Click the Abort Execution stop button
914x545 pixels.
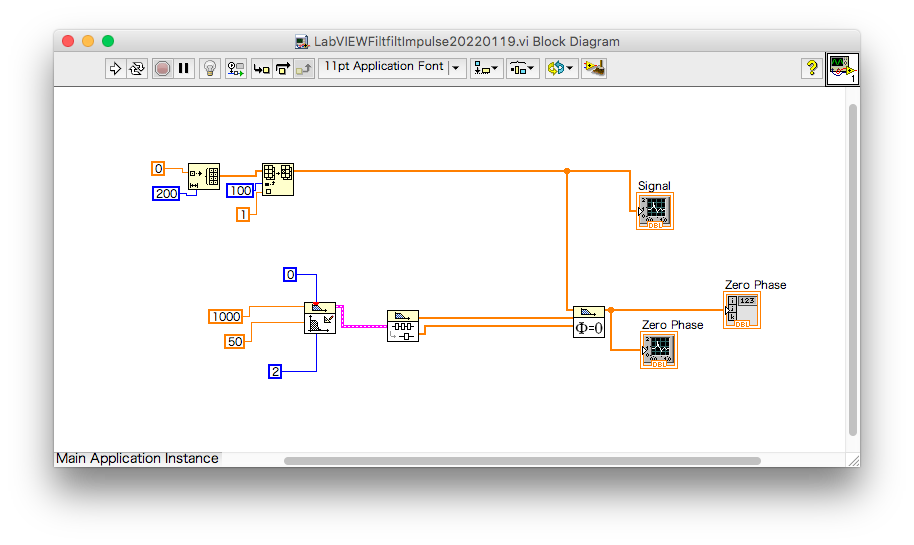coord(163,69)
